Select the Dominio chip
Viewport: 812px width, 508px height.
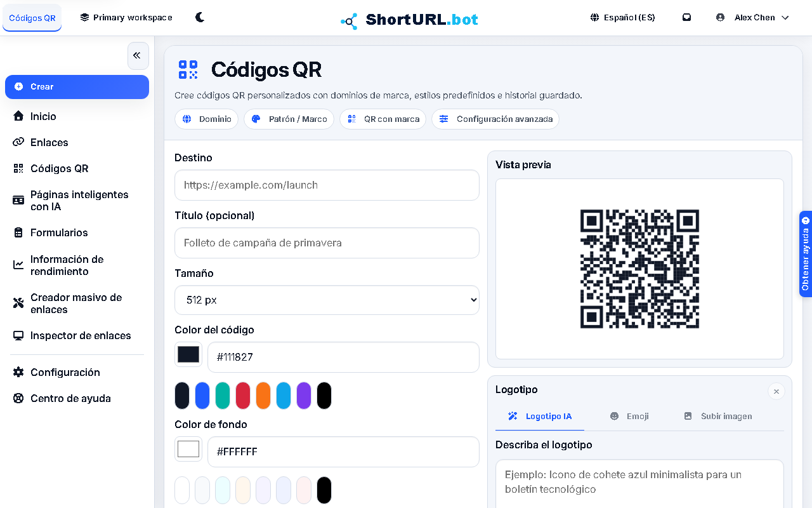(x=206, y=119)
